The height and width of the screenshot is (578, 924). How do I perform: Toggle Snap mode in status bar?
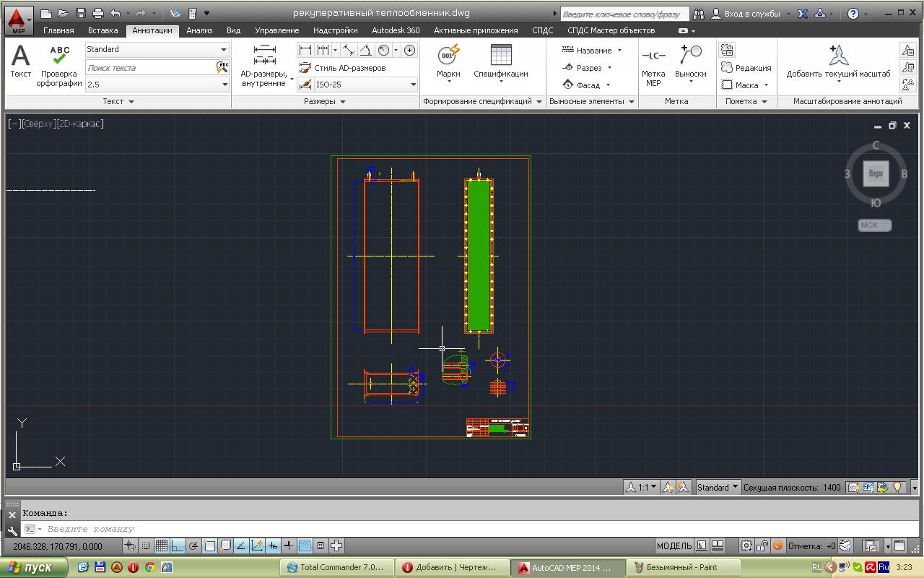click(146, 545)
